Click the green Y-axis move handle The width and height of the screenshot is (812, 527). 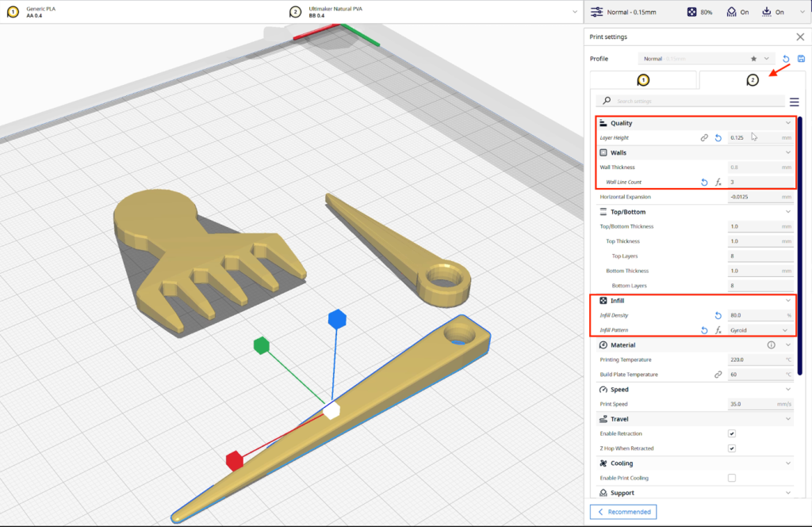262,345
